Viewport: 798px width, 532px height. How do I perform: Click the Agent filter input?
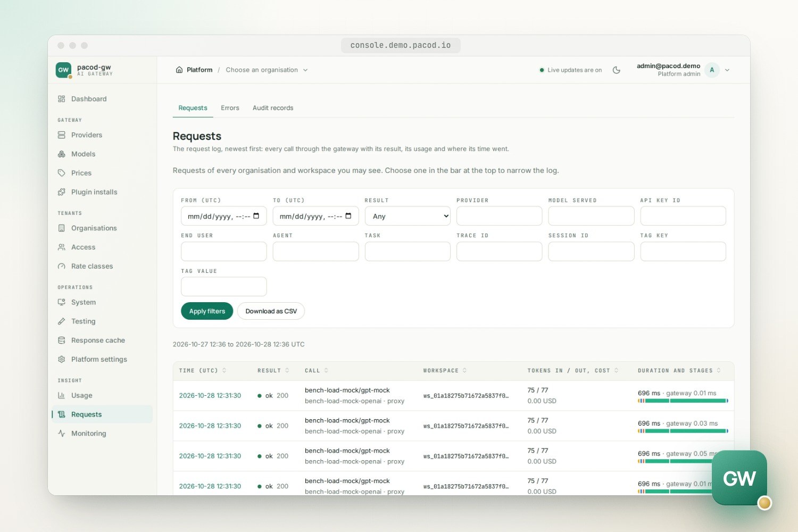coord(315,252)
